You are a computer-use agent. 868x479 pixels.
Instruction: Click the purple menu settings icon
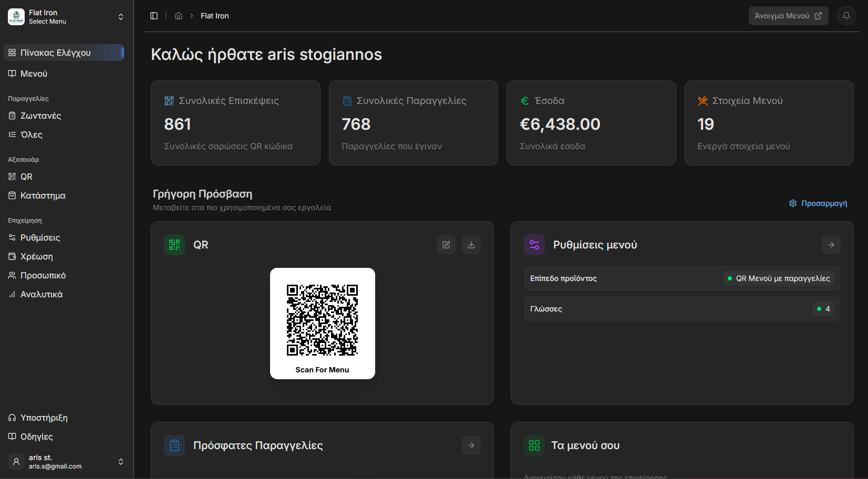(534, 245)
